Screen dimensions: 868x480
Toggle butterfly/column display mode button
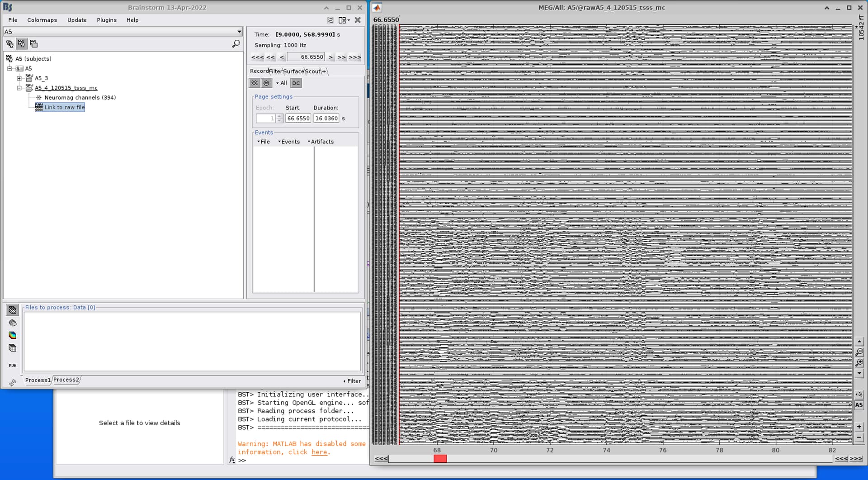point(255,83)
